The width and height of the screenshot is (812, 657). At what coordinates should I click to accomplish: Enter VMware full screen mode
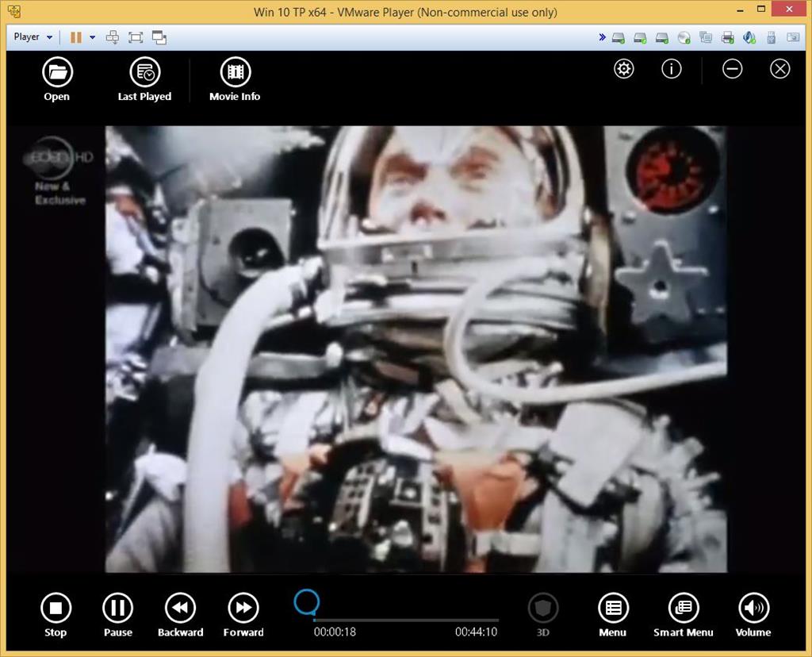136,37
